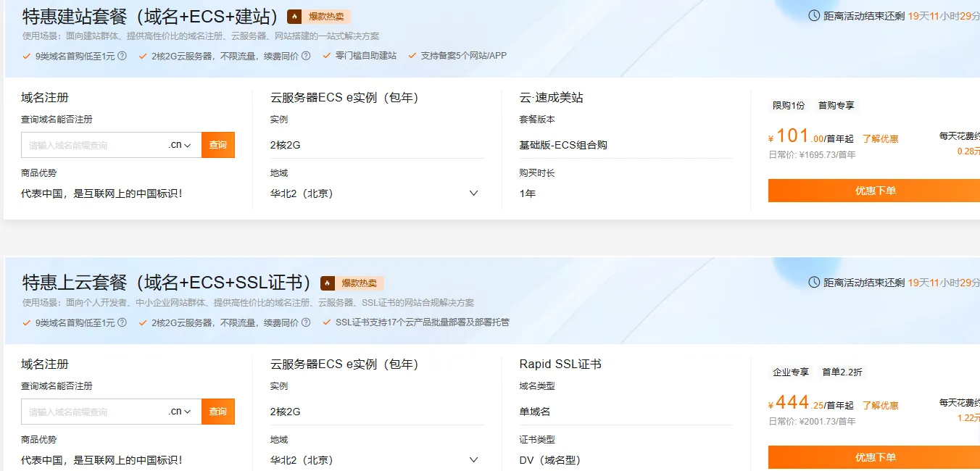Image resolution: width=980 pixels, height=471 pixels.
Task: Click flame icon in 建站套餐 爆款热卖 badge
Action: (294, 17)
